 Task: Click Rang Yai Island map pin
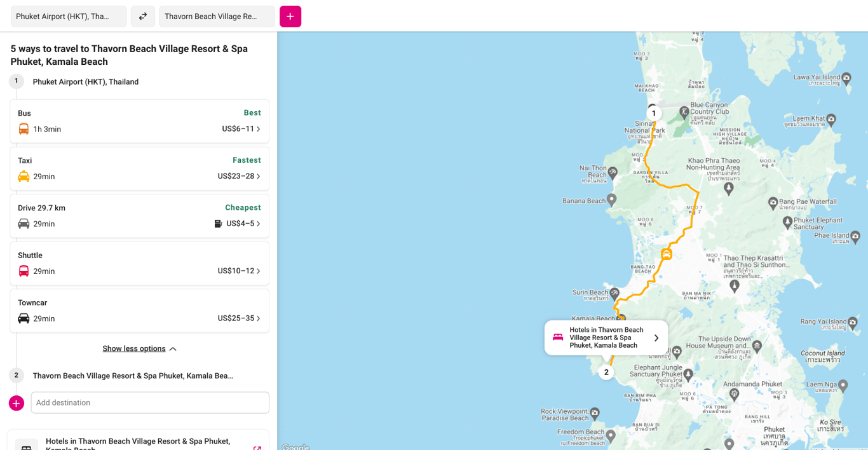853,323
